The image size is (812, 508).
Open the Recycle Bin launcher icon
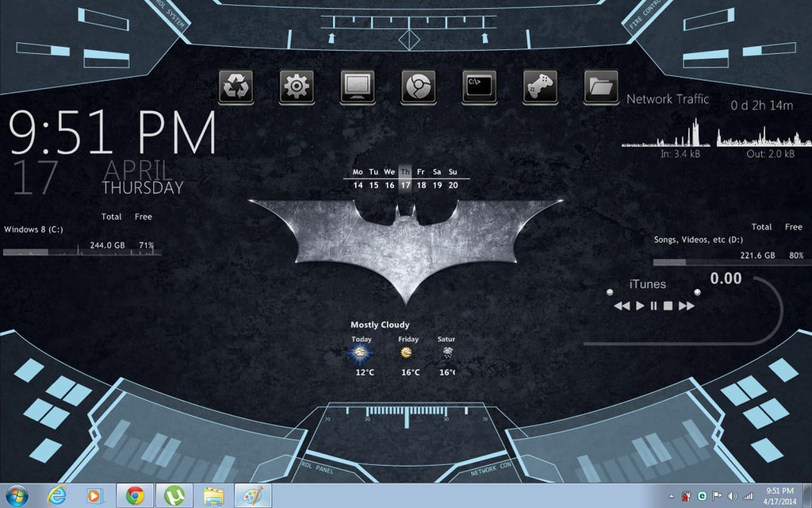click(236, 87)
